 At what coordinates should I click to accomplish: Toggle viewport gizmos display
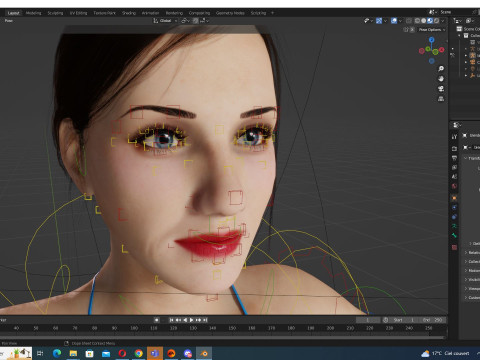[x=379, y=21]
